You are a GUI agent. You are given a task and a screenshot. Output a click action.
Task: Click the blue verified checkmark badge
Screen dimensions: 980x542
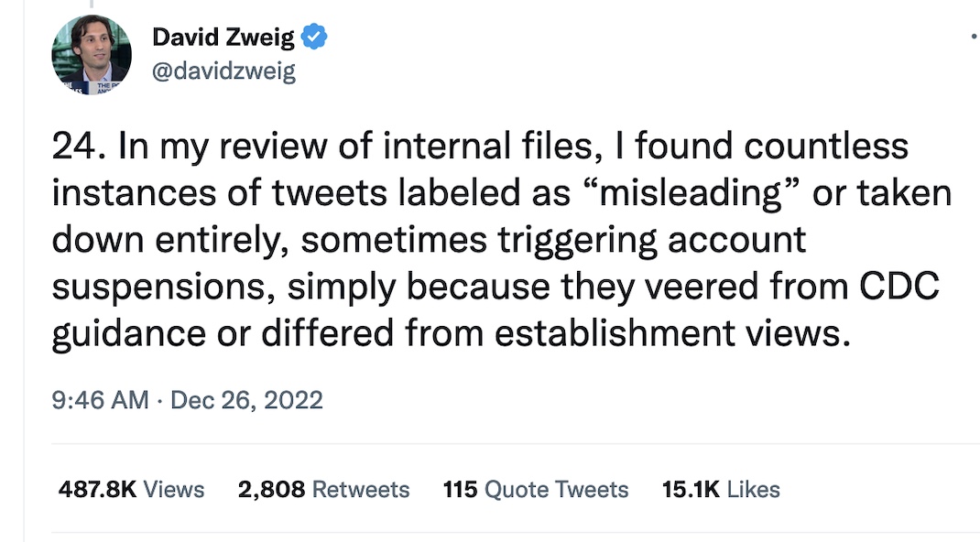pos(314,38)
